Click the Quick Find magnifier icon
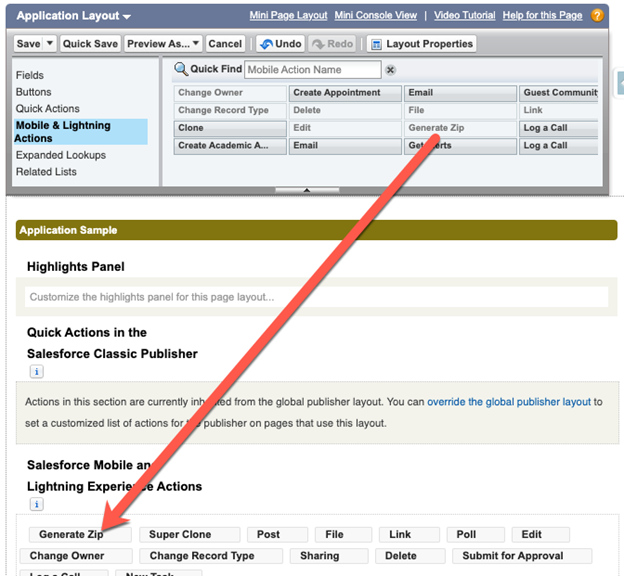 [181, 69]
